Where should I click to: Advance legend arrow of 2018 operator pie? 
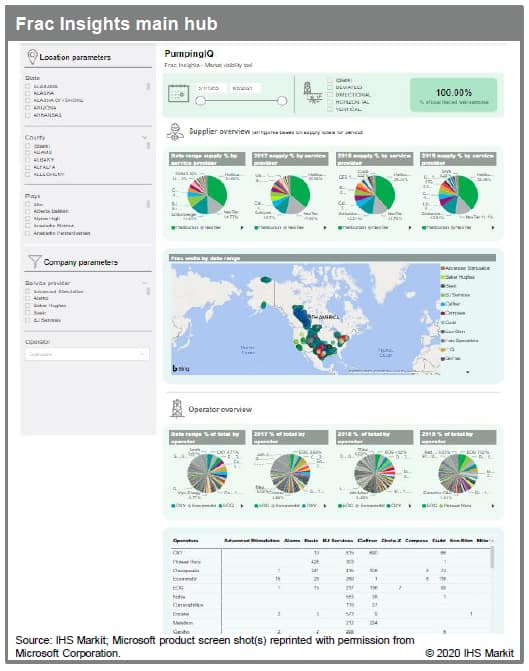(x=410, y=506)
